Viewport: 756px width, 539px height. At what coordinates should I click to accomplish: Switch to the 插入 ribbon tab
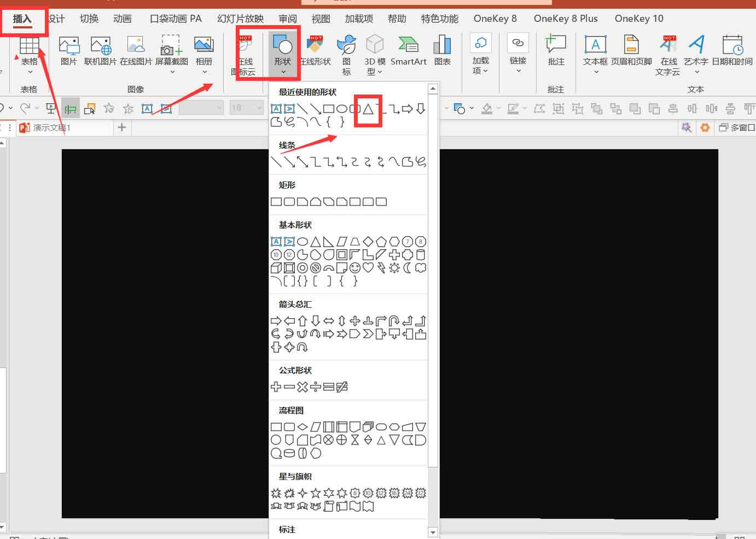[22, 19]
